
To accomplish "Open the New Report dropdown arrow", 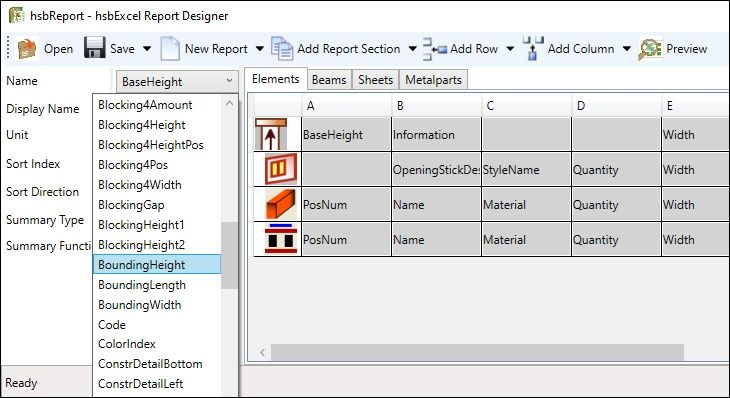I will (x=260, y=49).
